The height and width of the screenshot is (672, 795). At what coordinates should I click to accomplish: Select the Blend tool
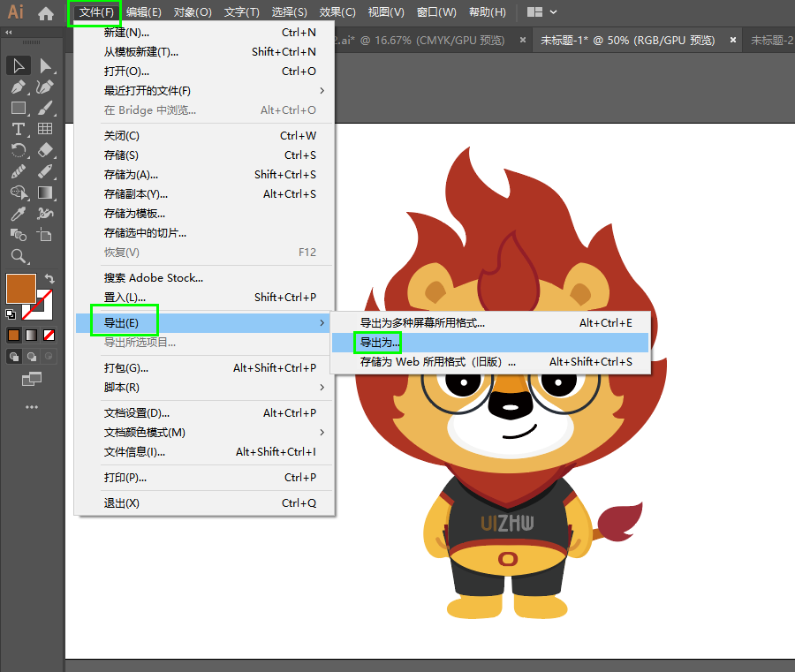point(19,235)
